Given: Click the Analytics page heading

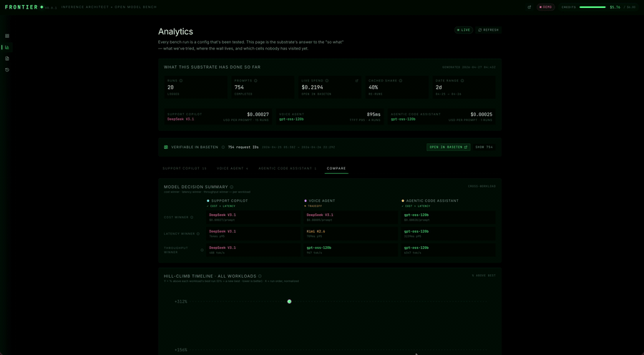Looking at the screenshot, I should click(x=175, y=31).
